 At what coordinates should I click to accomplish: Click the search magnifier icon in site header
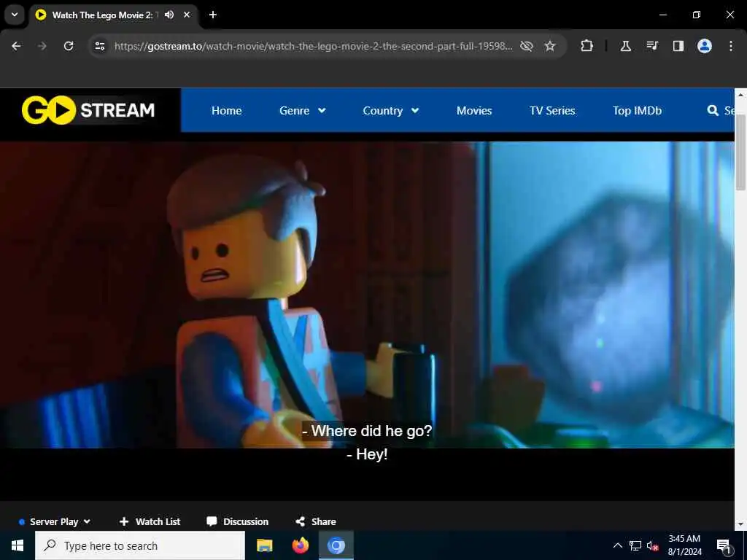(713, 111)
